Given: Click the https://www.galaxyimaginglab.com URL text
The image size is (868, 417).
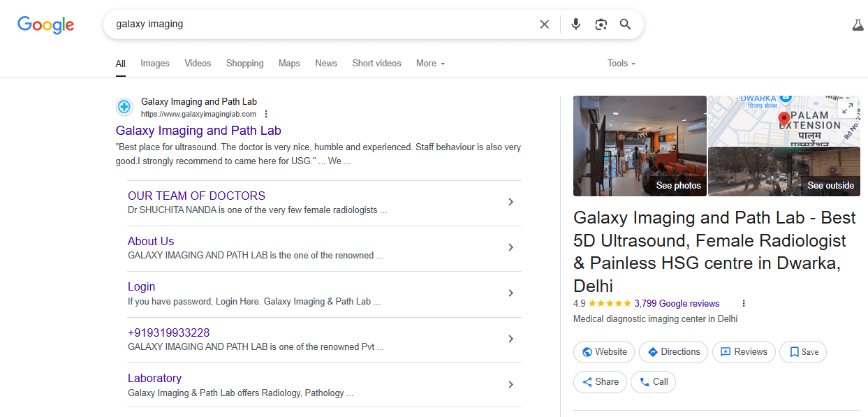Looking at the screenshot, I should pos(198,114).
